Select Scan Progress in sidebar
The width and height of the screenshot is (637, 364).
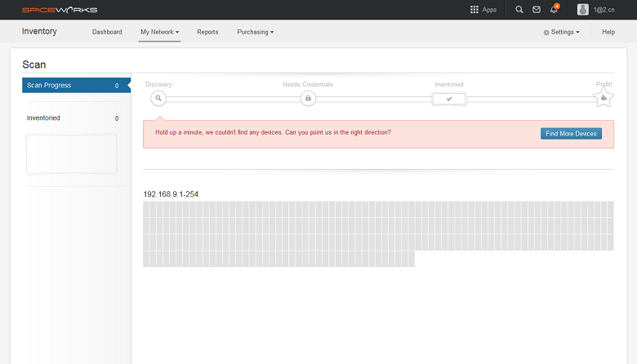point(77,85)
